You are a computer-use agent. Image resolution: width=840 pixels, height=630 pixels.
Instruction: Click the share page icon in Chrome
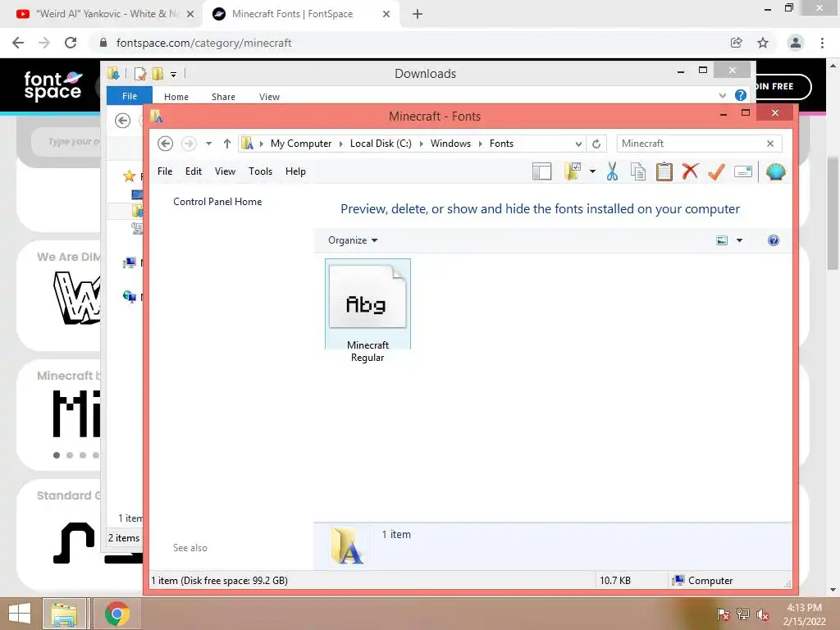pyautogui.click(x=737, y=43)
